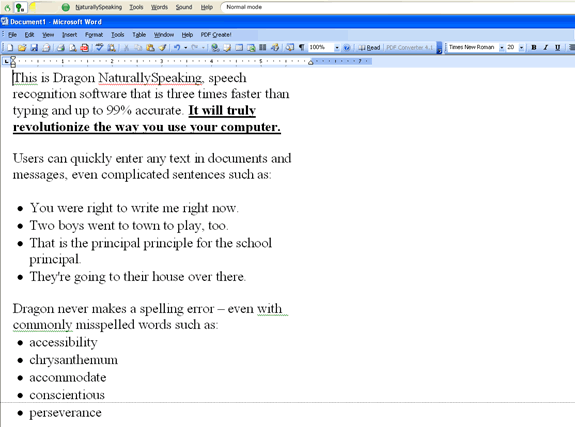The width and height of the screenshot is (576, 428).
Task: Expand the standard toolbar options arrow
Action: (439, 48)
